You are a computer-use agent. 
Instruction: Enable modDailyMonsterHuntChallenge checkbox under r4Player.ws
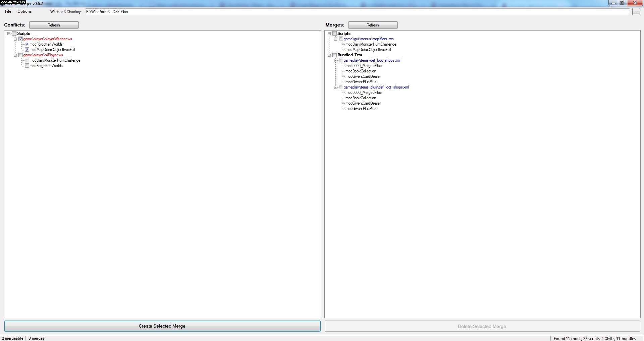(27, 60)
